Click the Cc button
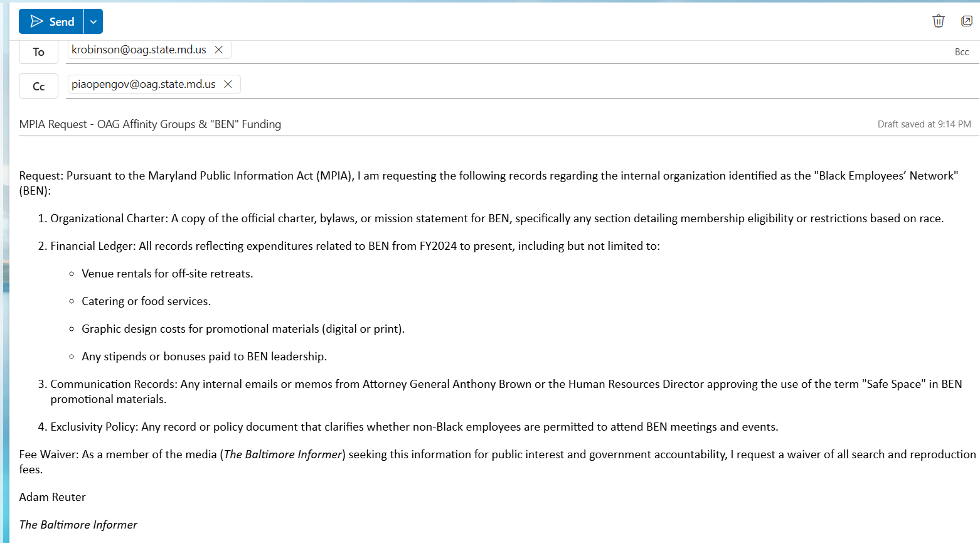The height and width of the screenshot is (543, 980). (x=38, y=87)
